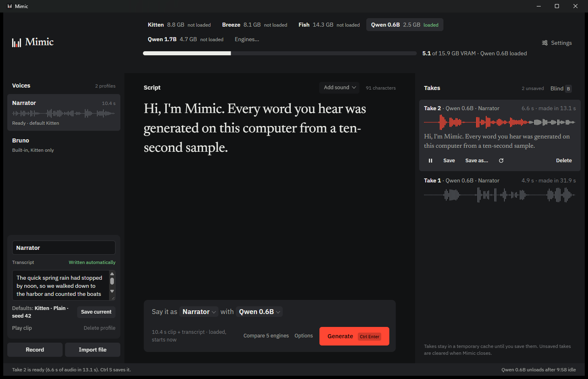Click the '91 characters' counter
The width and height of the screenshot is (588, 379).
coord(381,88)
